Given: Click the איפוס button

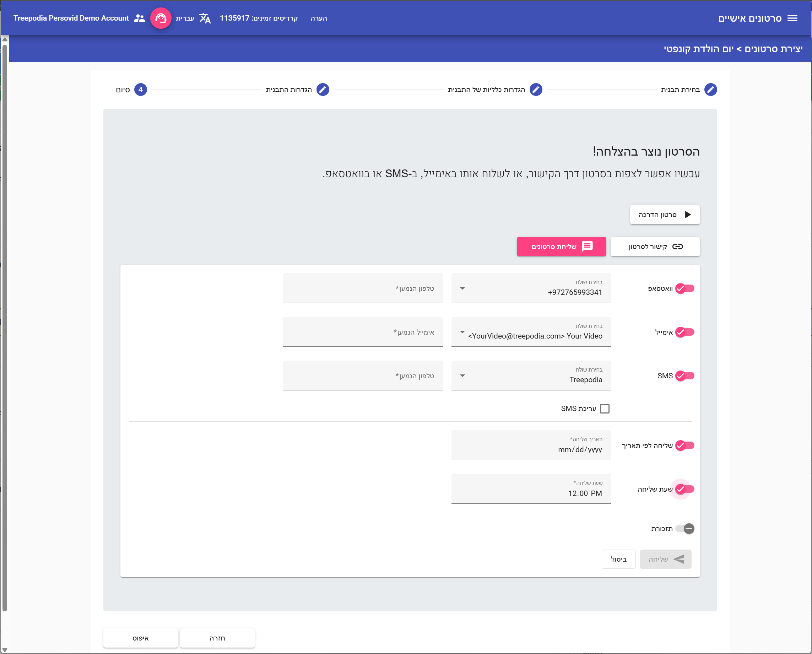Looking at the screenshot, I should pos(140,638).
